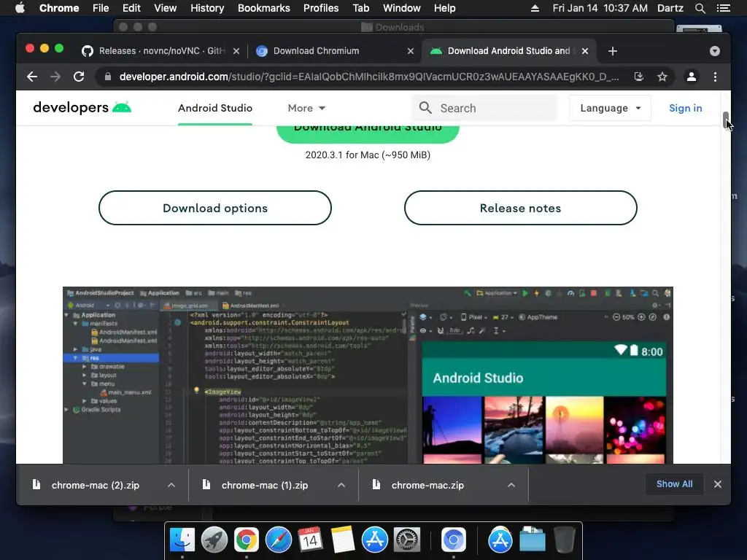Open the Edit menu
This screenshot has height=560, width=747.
coord(131,8)
